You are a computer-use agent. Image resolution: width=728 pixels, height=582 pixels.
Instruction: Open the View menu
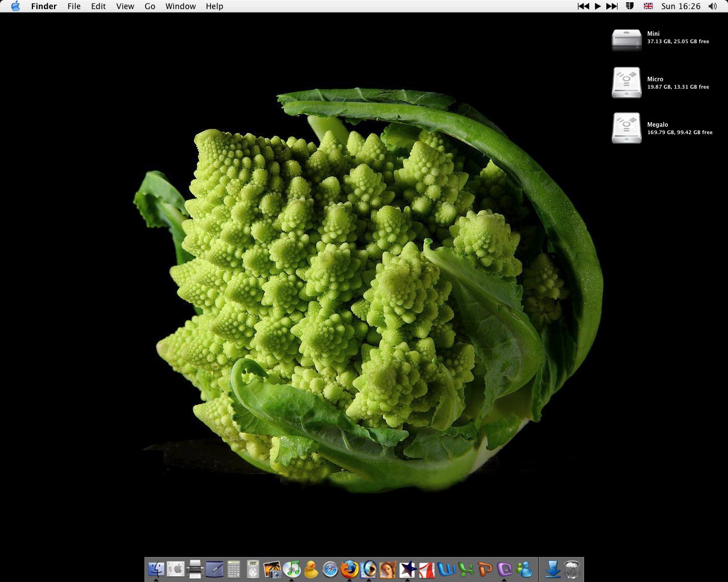125,6
